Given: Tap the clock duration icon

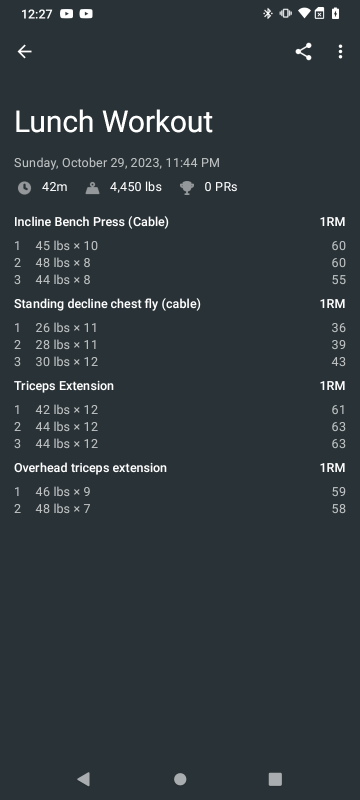Looking at the screenshot, I should coord(24,188).
